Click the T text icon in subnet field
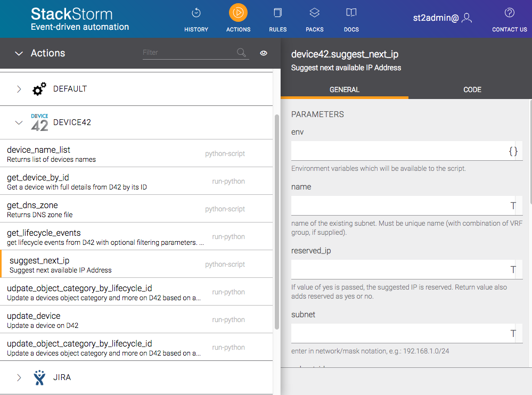Viewport: 532px width, 395px height. 513,333
